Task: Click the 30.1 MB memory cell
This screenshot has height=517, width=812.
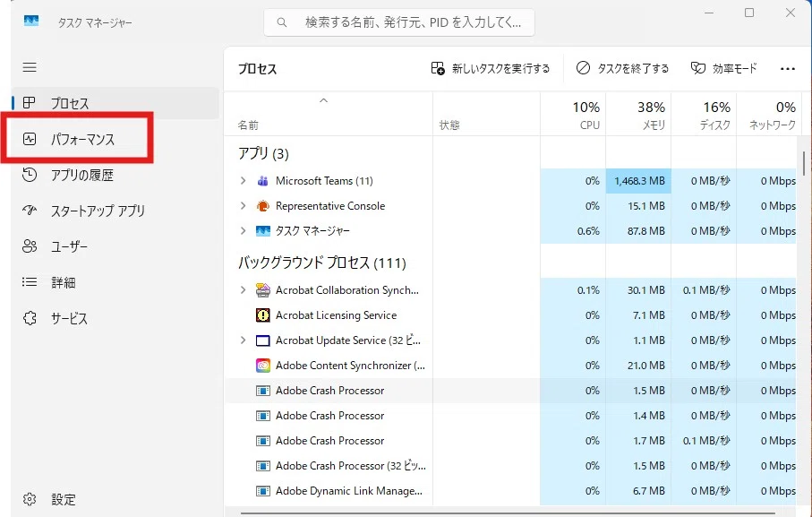Action: tap(638, 290)
